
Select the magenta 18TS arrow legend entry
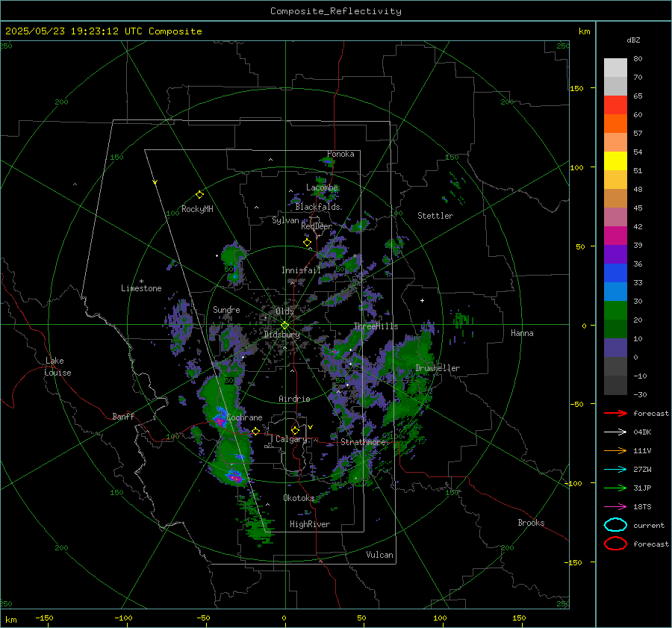(x=615, y=506)
